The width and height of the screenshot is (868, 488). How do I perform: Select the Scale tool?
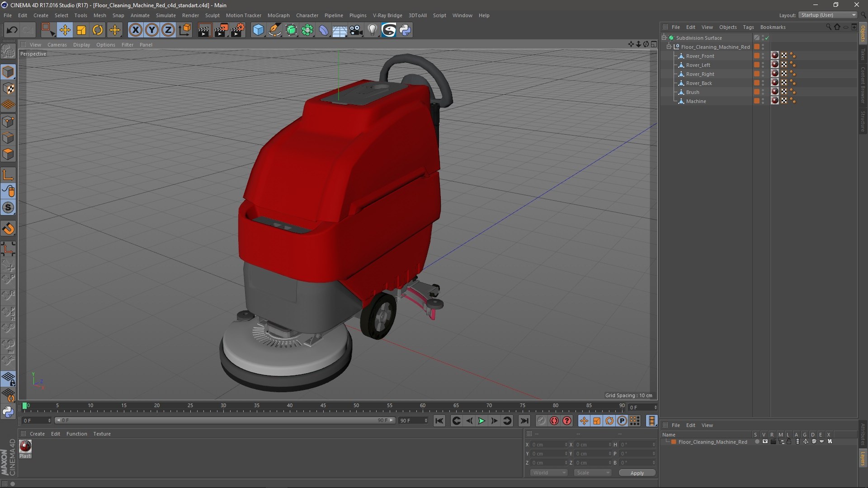[81, 30]
